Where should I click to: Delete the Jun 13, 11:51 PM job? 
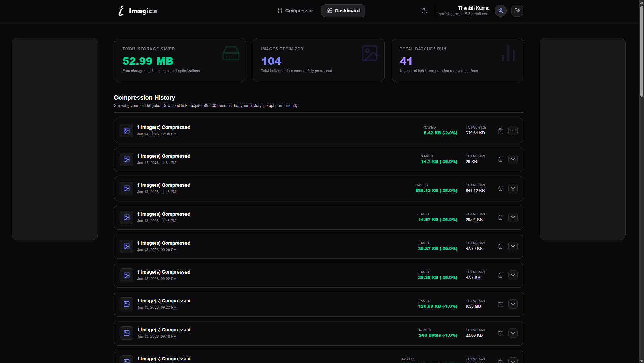500,159
